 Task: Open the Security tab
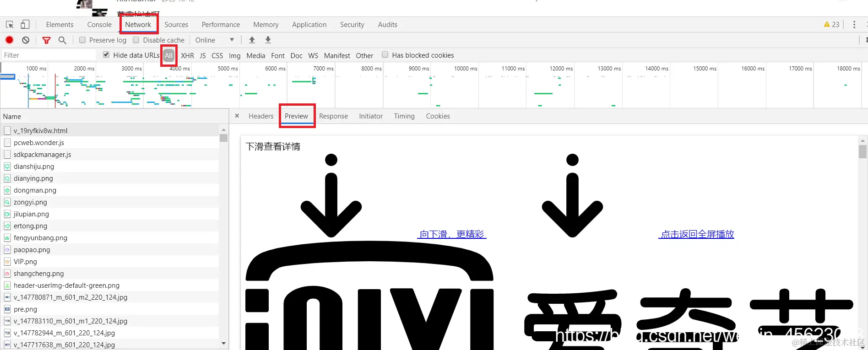coord(352,25)
